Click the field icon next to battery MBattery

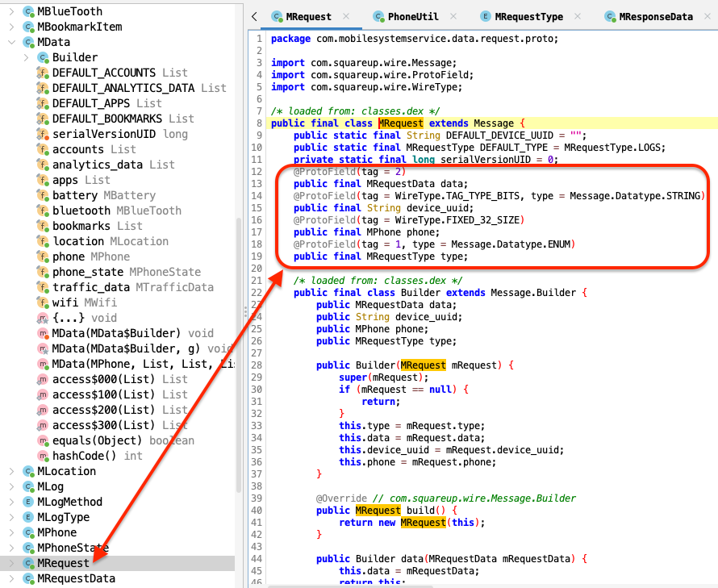click(43, 195)
